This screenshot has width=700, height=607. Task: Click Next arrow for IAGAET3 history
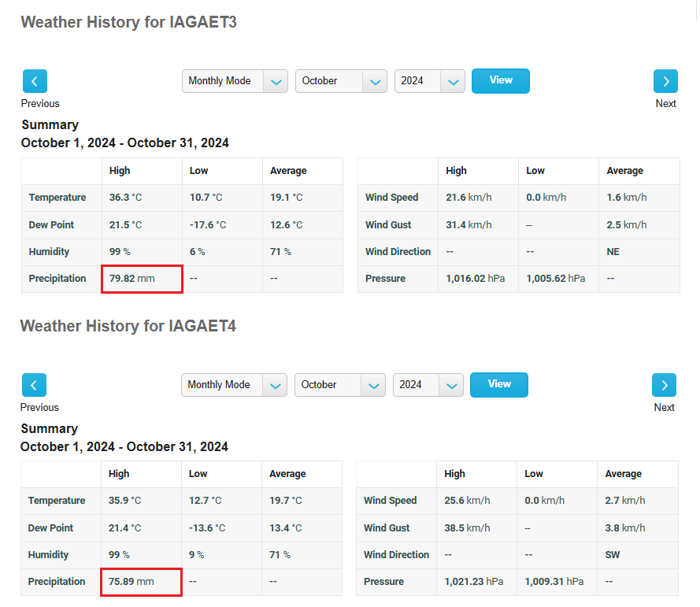tap(665, 81)
